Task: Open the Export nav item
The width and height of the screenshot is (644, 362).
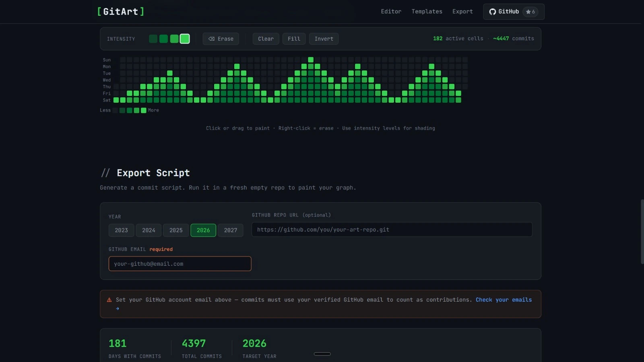Action: coord(462,12)
